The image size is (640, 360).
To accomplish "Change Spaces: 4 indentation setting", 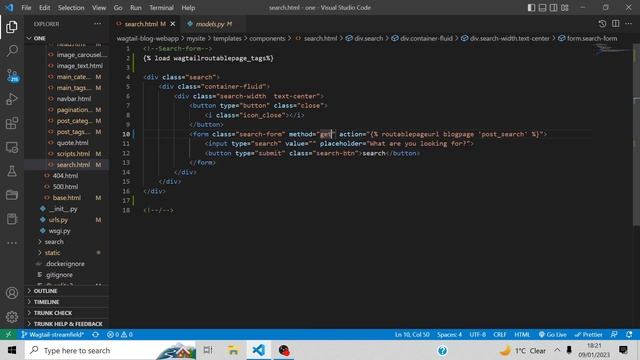I will pyautogui.click(x=449, y=334).
